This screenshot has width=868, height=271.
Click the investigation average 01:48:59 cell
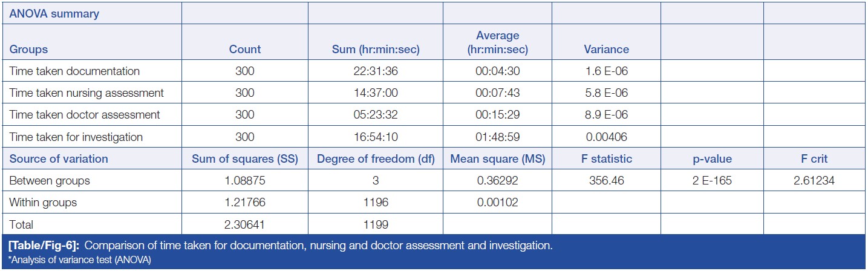coord(497,137)
